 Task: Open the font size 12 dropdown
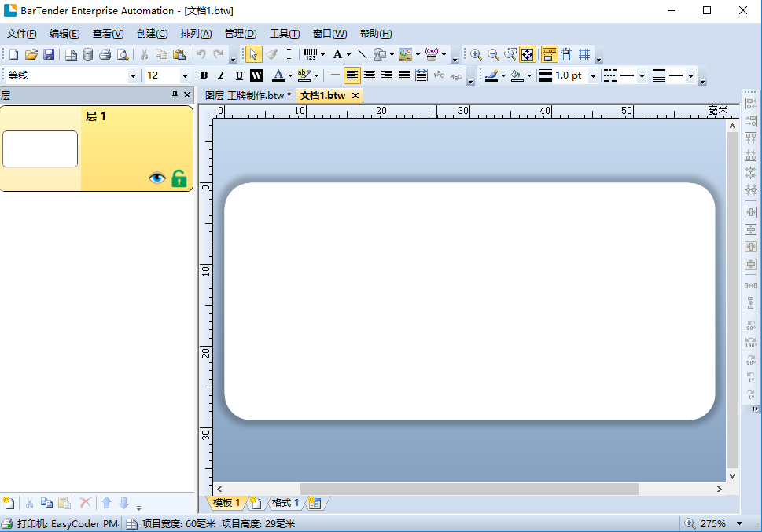185,75
